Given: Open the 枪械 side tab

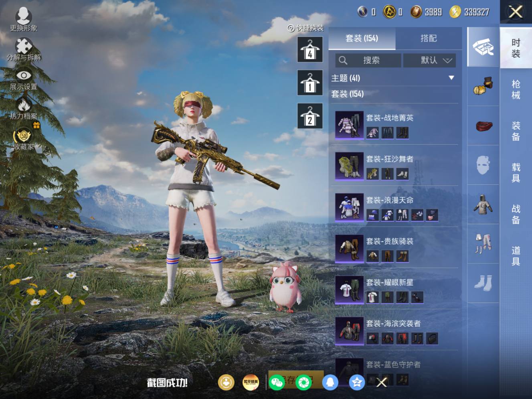Looking at the screenshot, I should pyautogui.click(x=516, y=89).
